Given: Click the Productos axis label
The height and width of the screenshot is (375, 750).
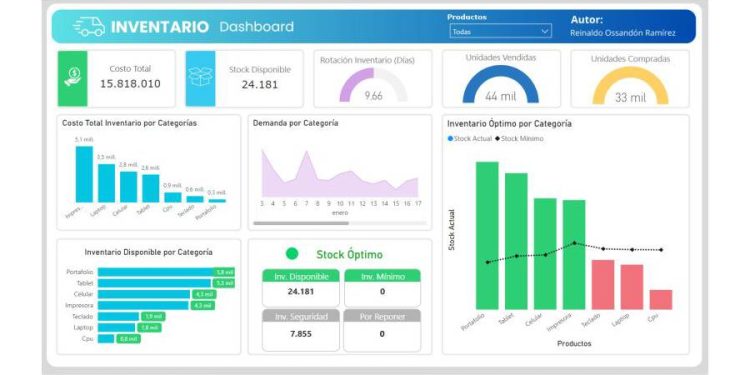Looking at the screenshot, I should (574, 343).
